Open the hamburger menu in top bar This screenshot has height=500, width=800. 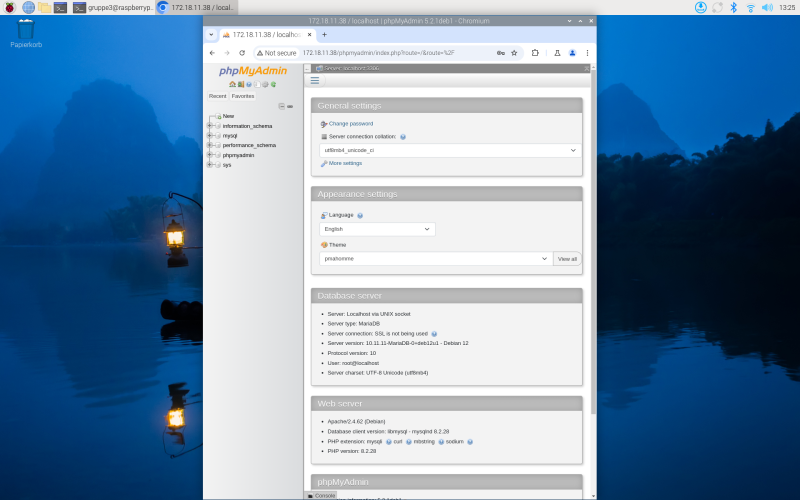(314, 80)
